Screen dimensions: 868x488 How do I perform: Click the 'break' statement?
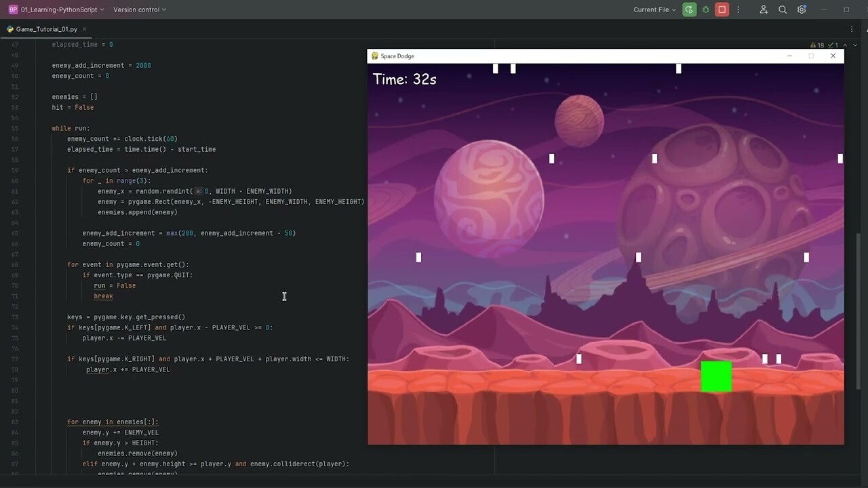click(103, 296)
